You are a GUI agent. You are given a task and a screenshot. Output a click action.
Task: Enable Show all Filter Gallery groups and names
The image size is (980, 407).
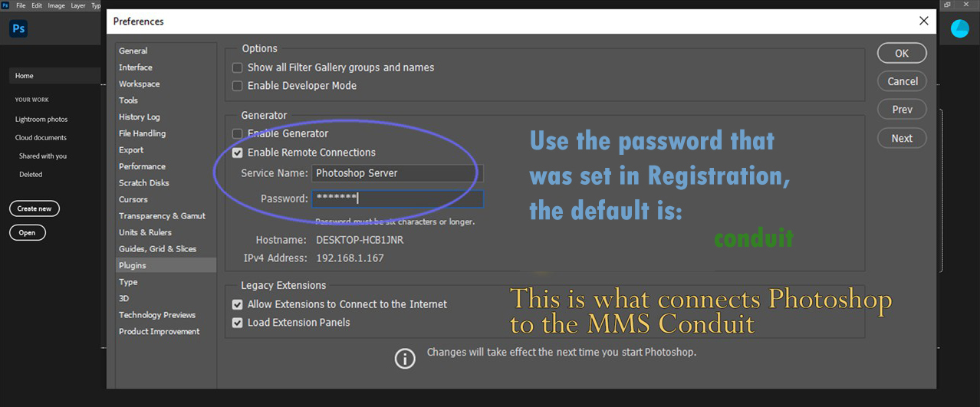[x=238, y=68]
